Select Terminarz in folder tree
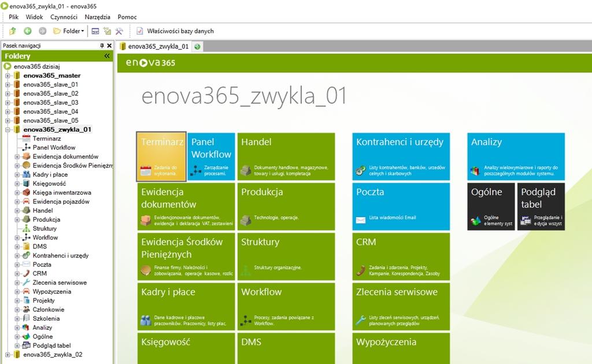The width and height of the screenshot is (592, 364). (46, 139)
